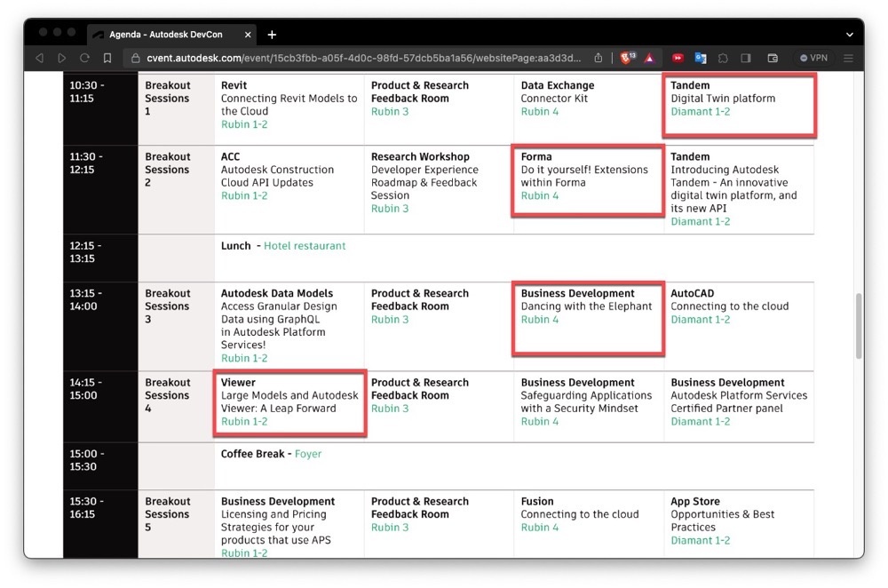The height and width of the screenshot is (588, 888).
Task: Click the share icon in address bar
Action: (x=599, y=58)
